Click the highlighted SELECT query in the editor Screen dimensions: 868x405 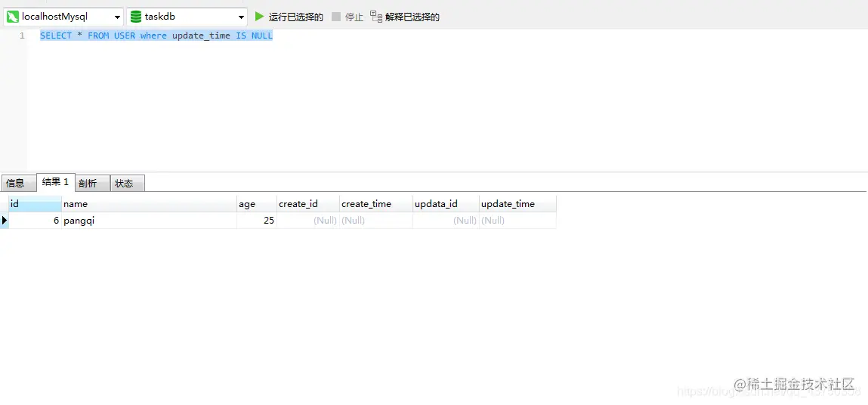156,36
